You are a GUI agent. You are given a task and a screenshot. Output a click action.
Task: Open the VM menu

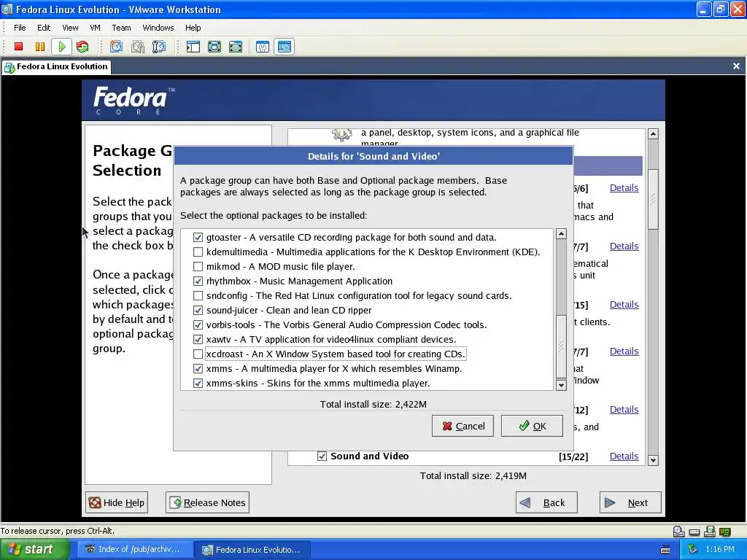point(96,28)
